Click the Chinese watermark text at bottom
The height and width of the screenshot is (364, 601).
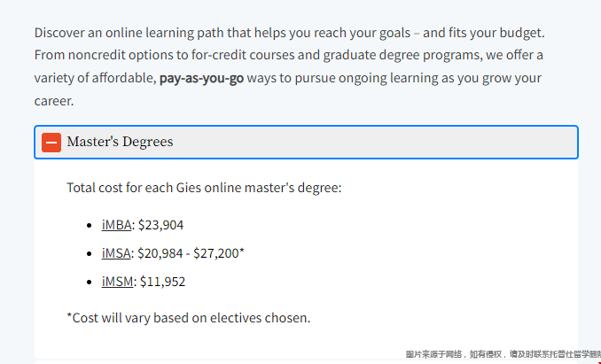[x=503, y=354]
